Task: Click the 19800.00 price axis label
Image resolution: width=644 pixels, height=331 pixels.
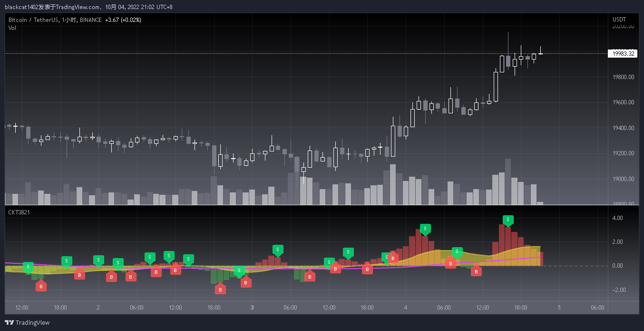Action: coord(623,77)
